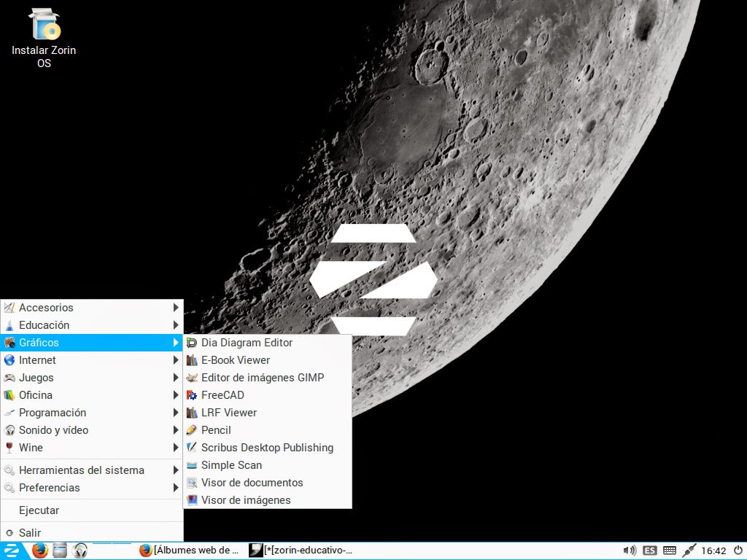Switch the ES keyboard layout
747x560 pixels.
[649, 551]
